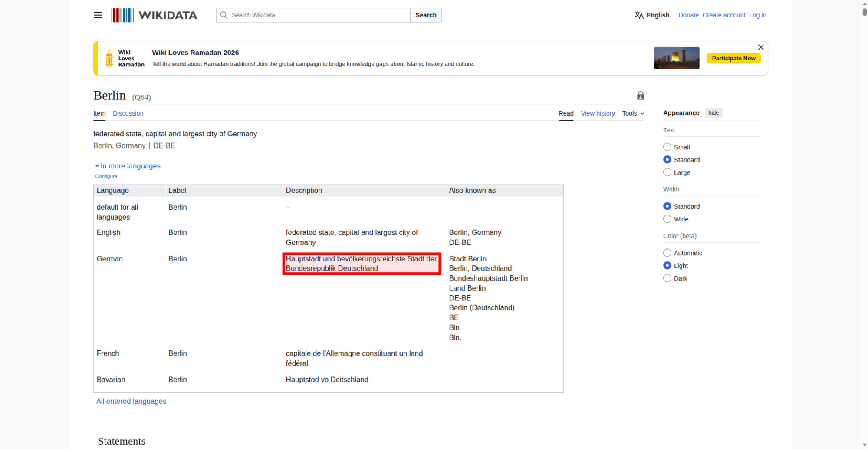Click the Wikidata barcode logo
This screenshot has height=449, width=868.
[122, 15]
